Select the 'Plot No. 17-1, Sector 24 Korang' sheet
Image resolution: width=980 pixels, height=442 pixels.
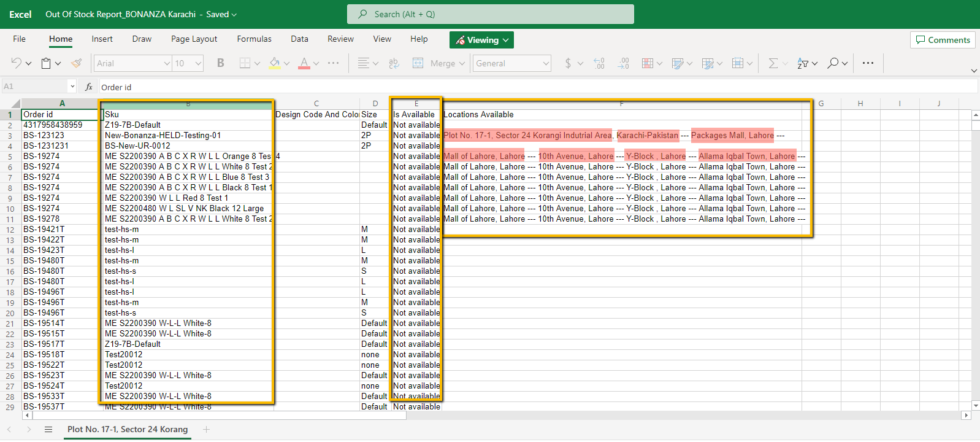click(128, 429)
